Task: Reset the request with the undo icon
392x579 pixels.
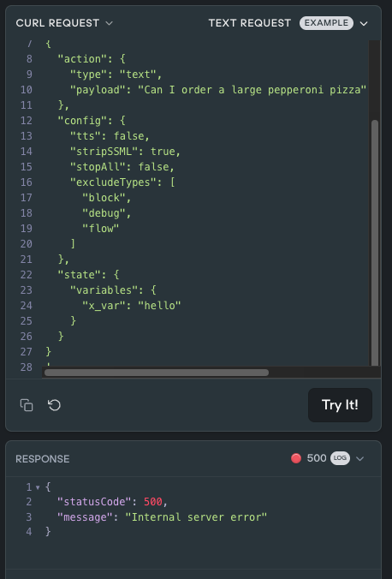Action: pyautogui.click(x=54, y=405)
